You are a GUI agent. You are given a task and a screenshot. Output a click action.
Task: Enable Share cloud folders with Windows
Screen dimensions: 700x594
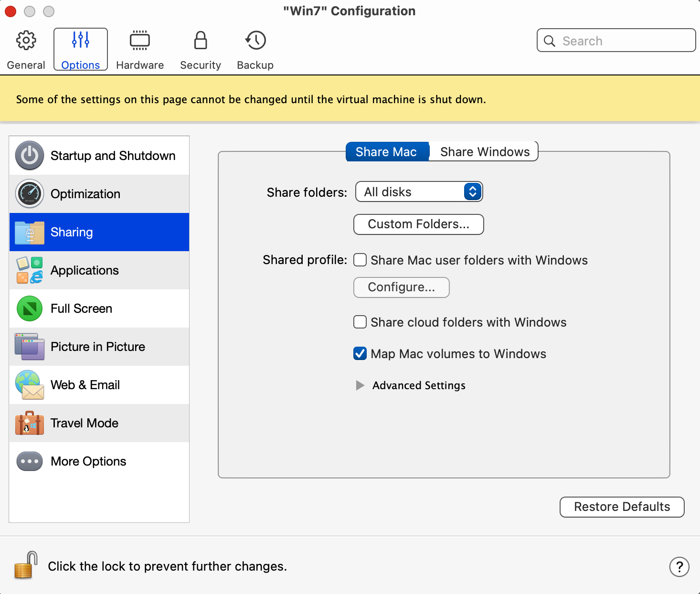[360, 322]
